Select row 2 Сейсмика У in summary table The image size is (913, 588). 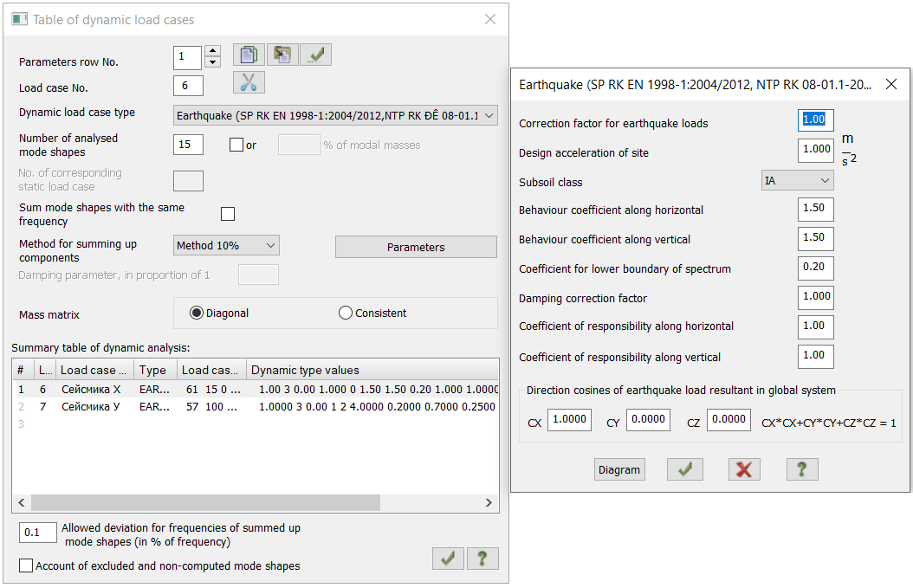click(x=91, y=406)
